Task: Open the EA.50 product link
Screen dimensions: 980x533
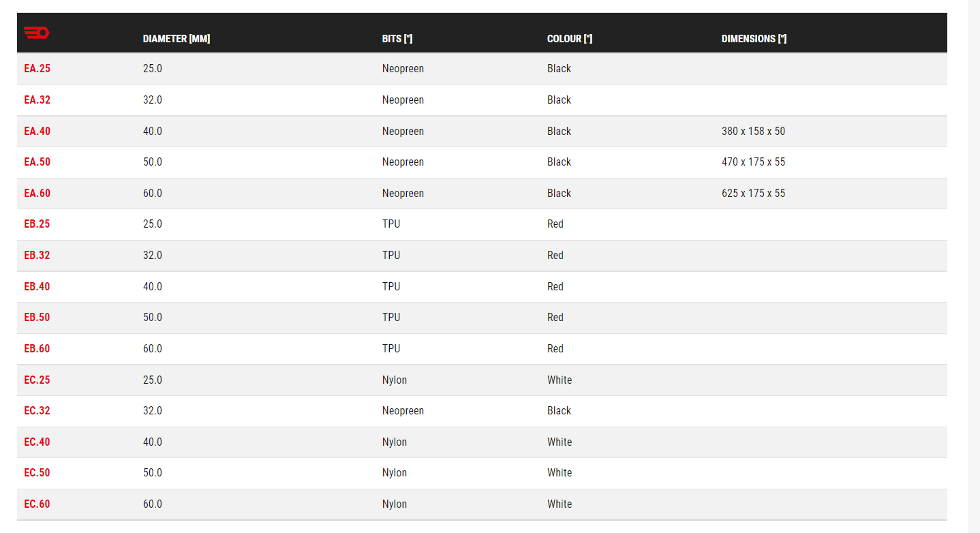Action: point(37,162)
